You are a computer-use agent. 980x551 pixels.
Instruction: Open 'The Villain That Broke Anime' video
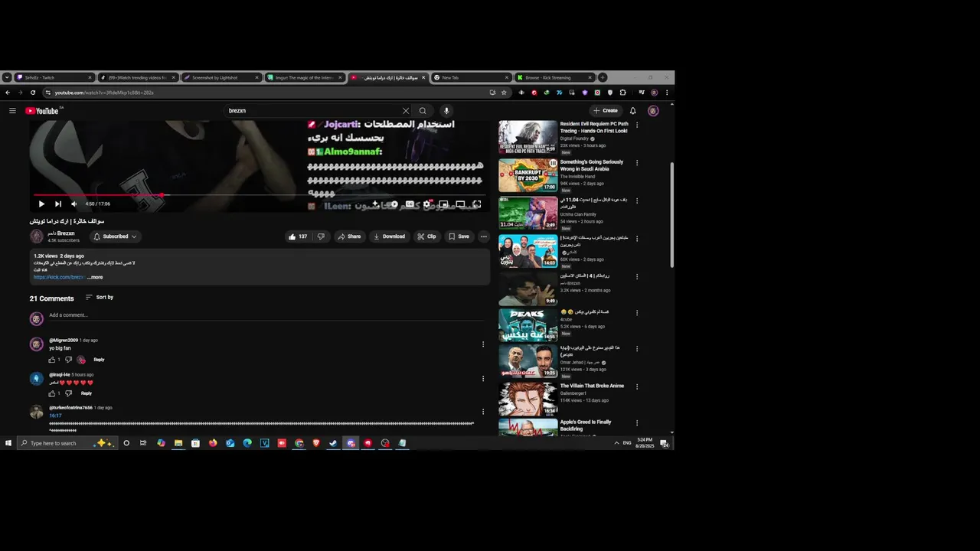coord(528,399)
